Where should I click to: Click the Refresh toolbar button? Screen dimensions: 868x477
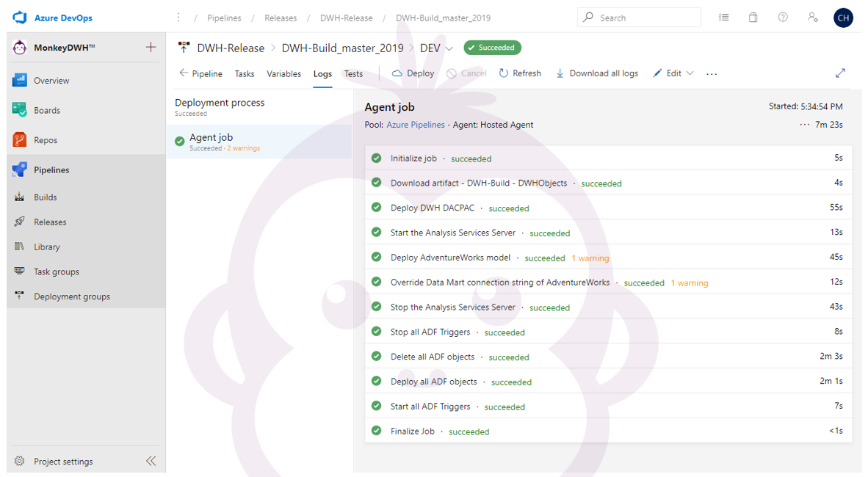520,73
